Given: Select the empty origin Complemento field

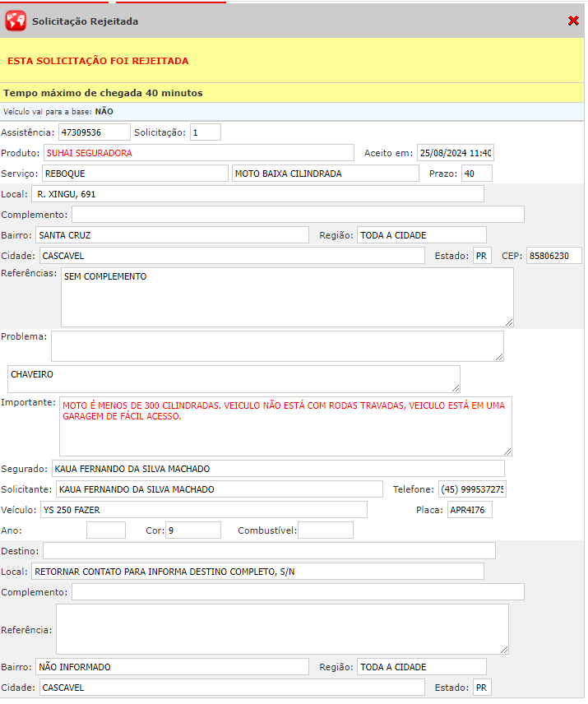Looking at the screenshot, I should click(x=298, y=215).
